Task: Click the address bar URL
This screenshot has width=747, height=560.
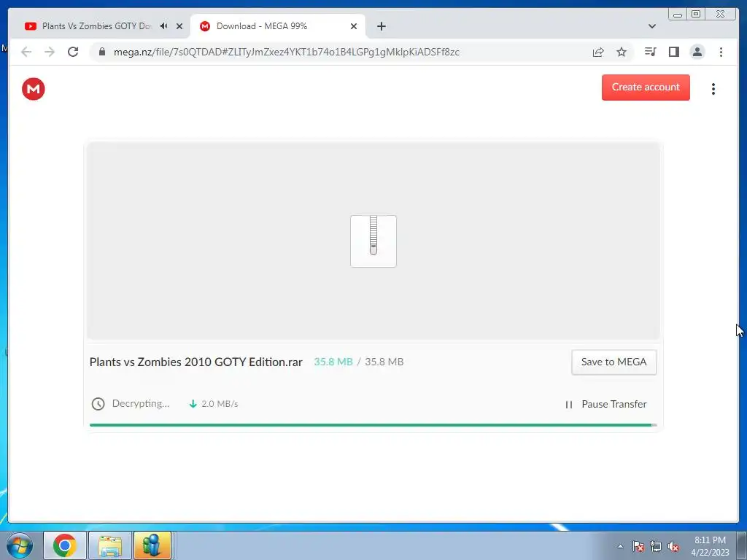Action: (x=286, y=52)
